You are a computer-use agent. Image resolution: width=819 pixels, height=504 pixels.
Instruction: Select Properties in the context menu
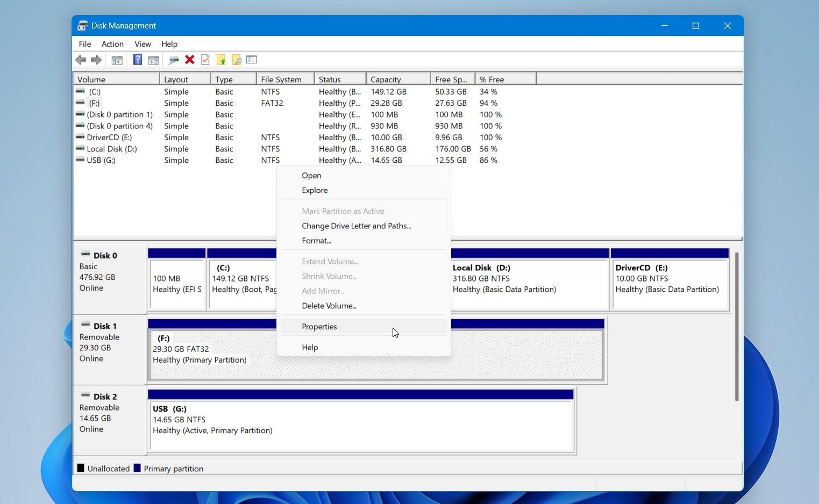(x=364, y=327)
